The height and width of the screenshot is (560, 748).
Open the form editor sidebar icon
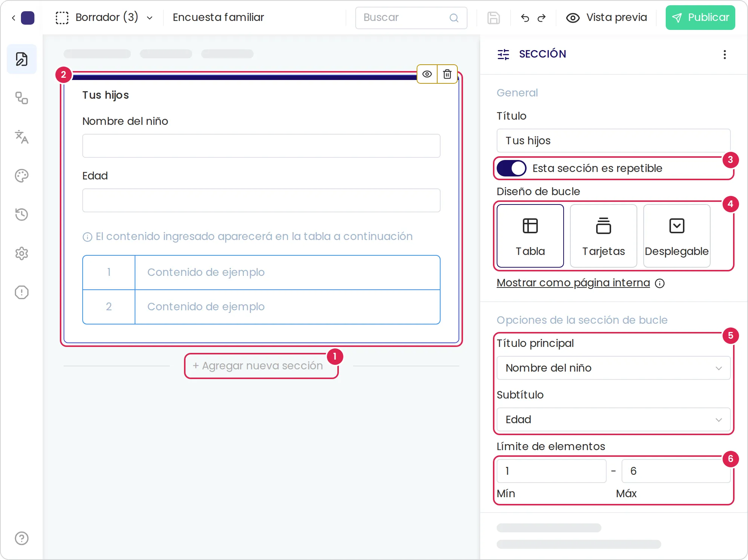pos(22,59)
